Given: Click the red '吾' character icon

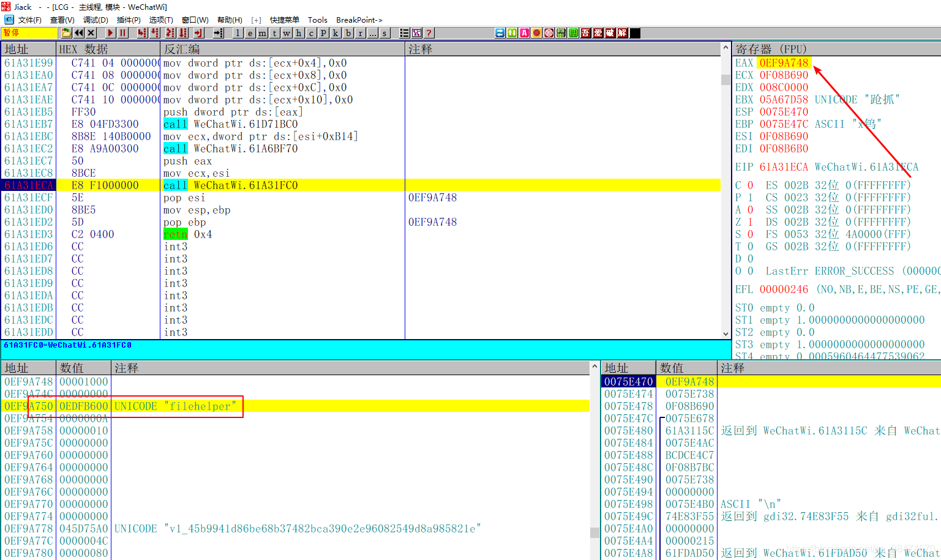Looking at the screenshot, I should (586, 33).
